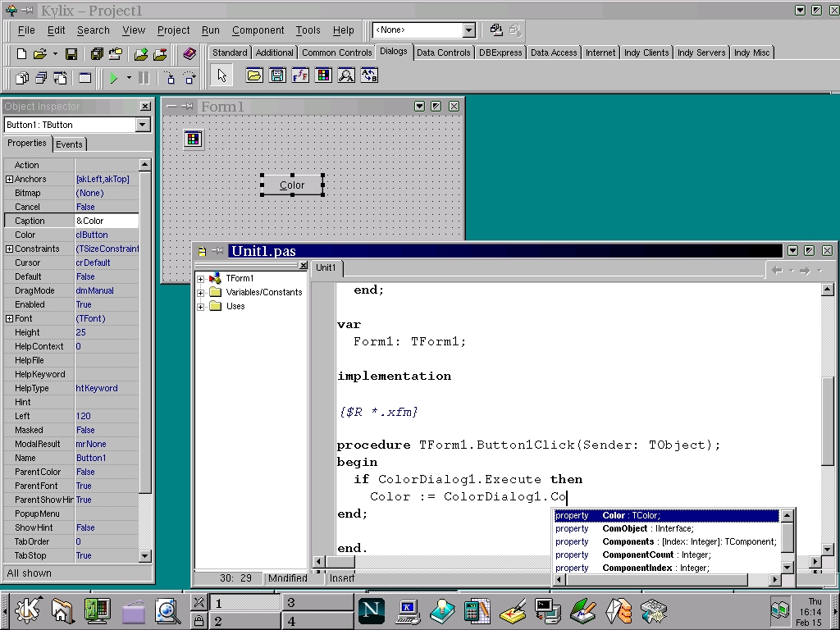Screen dimensions: 840x630
Task: Choose 'ComponentCount : Integer' in the completion list
Action: tap(666, 555)
